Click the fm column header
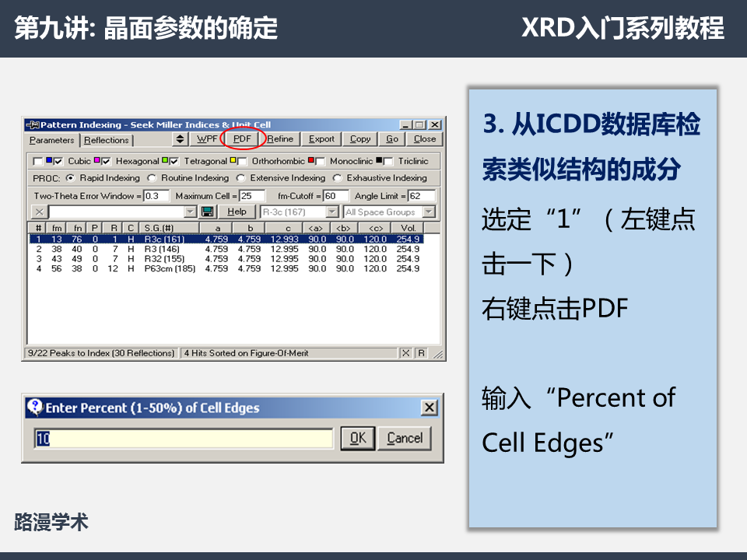This screenshot has height=560, width=747. 57,228
